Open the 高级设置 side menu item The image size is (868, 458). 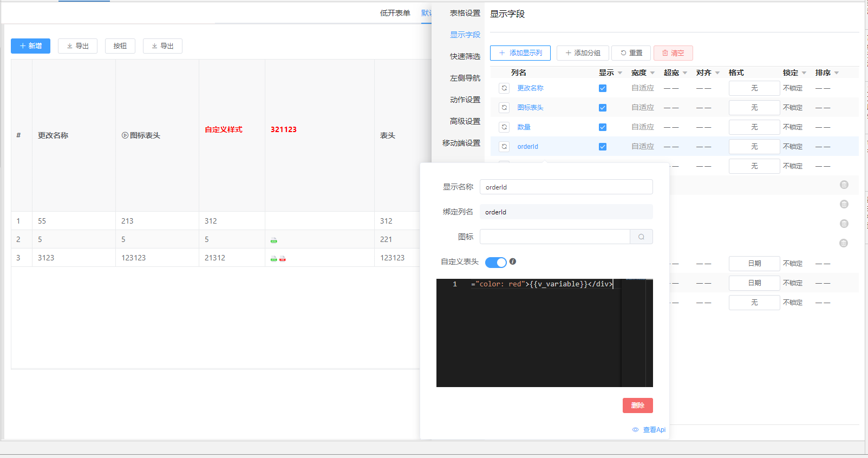(465, 121)
